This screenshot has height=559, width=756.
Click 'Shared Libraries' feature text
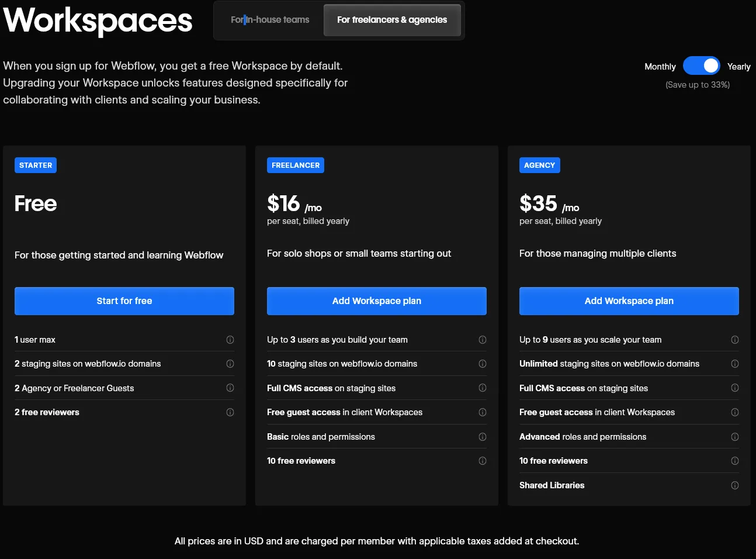[x=552, y=485]
